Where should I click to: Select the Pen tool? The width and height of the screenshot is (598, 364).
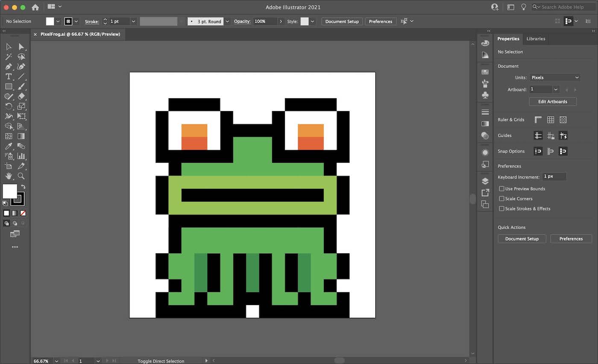point(8,67)
